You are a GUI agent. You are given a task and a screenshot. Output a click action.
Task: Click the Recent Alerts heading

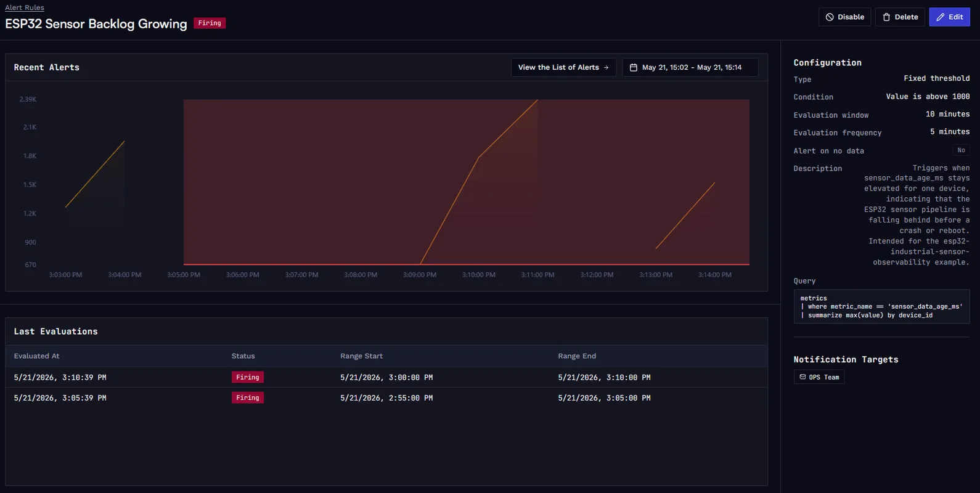click(x=47, y=67)
